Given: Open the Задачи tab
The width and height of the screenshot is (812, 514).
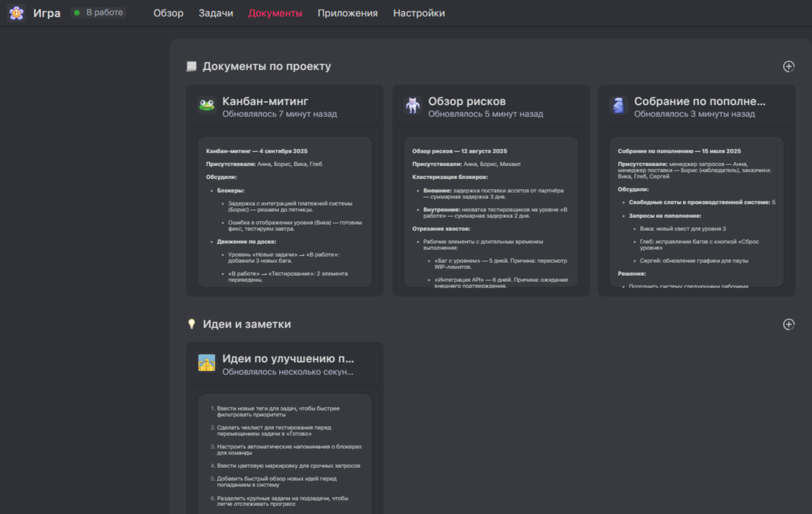Looking at the screenshot, I should [215, 13].
